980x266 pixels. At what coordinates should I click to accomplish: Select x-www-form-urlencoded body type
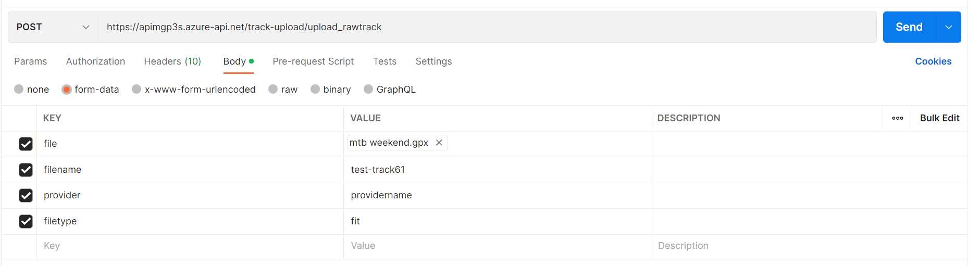point(137,89)
